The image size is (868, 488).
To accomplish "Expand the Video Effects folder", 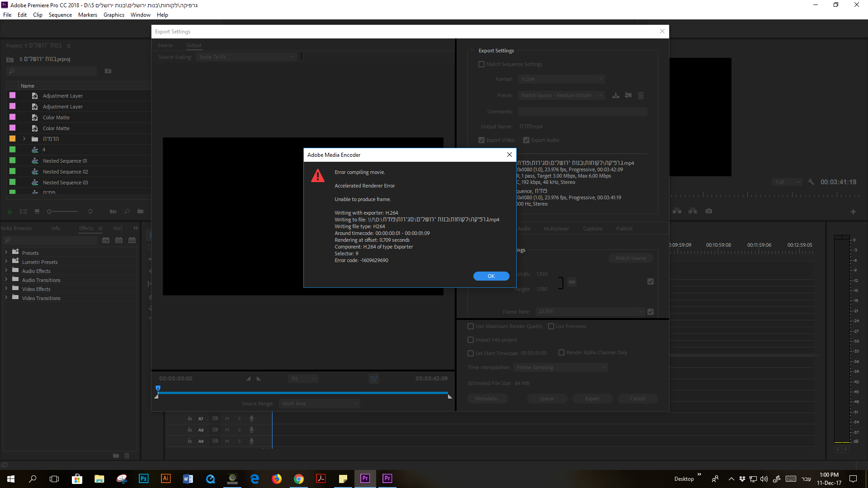I will tap(6, 289).
